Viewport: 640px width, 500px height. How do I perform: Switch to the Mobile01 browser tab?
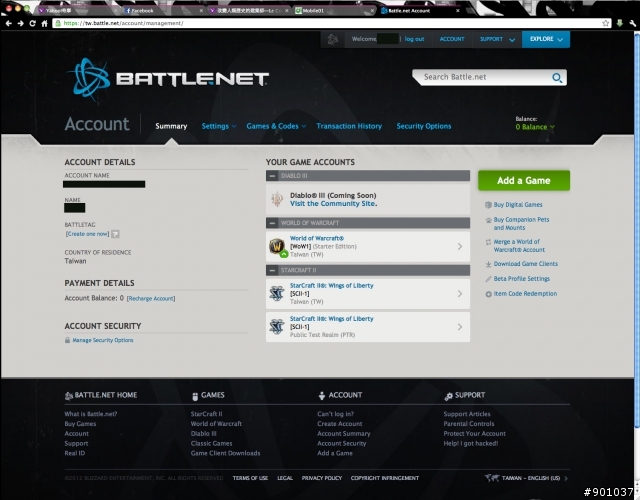coord(333,11)
